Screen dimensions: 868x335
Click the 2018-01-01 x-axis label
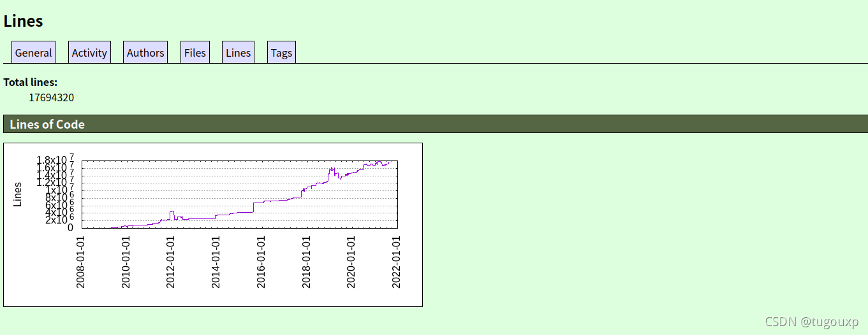(x=306, y=261)
